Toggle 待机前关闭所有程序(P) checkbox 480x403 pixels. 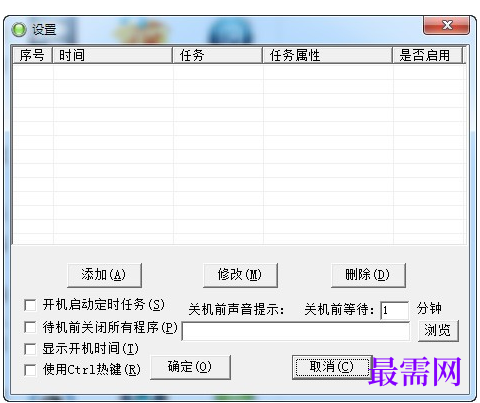(x=30, y=327)
